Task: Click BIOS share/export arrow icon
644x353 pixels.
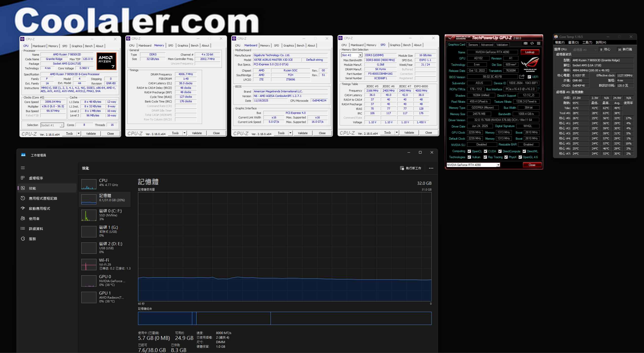Action: (522, 77)
